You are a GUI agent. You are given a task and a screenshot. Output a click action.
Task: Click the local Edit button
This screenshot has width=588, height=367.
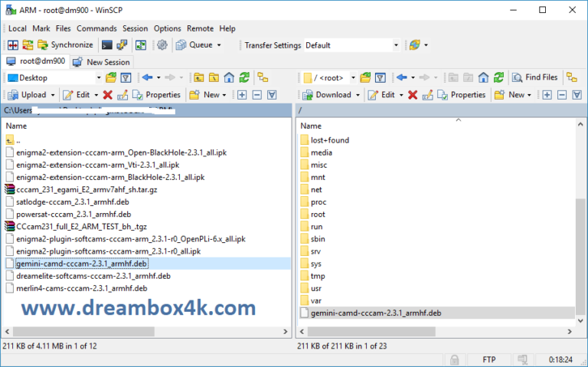click(x=77, y=95)
